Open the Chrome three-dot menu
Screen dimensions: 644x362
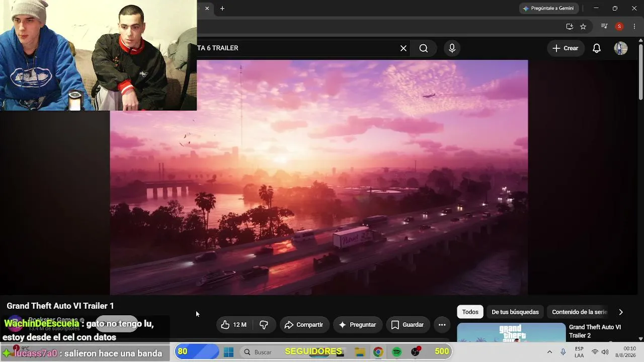634,27
